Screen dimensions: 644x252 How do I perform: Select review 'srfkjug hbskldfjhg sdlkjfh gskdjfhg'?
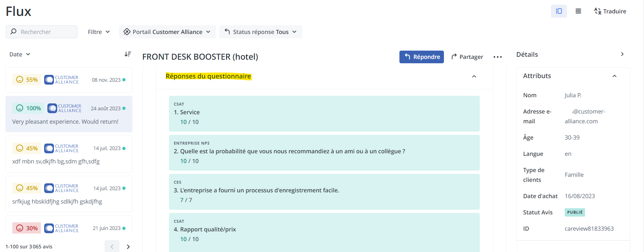point(69,194)
